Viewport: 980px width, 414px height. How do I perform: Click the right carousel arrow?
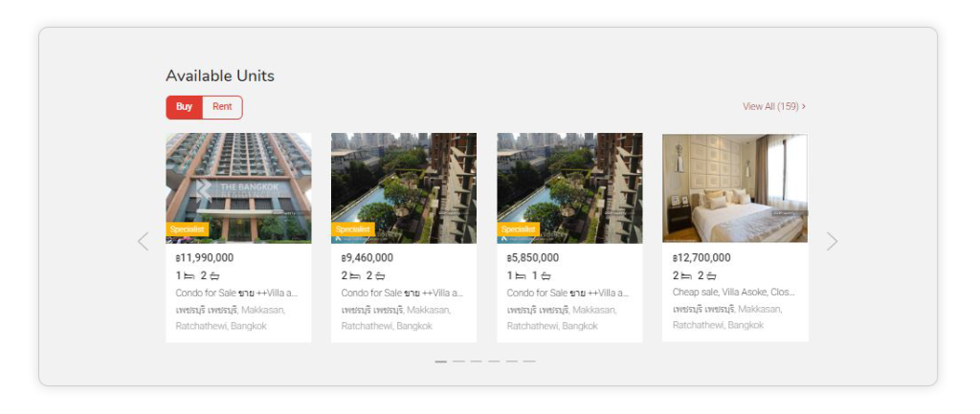click(x=832, y=241)
